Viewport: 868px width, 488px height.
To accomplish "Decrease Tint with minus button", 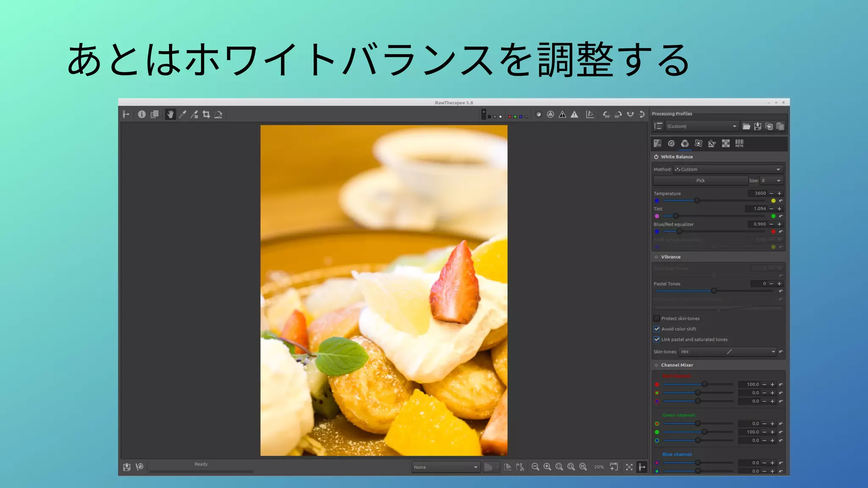I will click(x=771, y=209).
